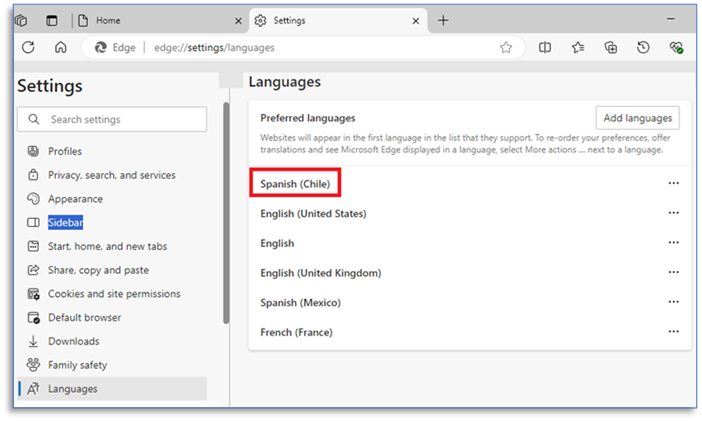Viewport: 702px width, 421px height.
Task: Open Browser essentials heart icon
Action: pyautogui.click(x=676, y=47)
